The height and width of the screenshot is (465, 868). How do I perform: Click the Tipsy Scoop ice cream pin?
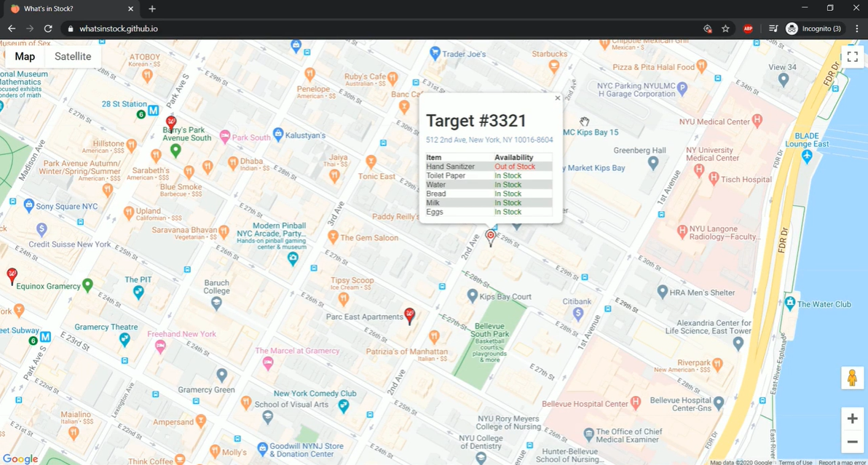click(x=344, y=299)
